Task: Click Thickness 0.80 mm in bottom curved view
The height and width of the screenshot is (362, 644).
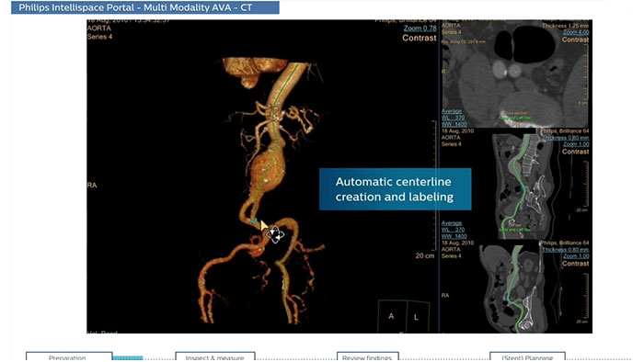Action: tap(566, 249)
